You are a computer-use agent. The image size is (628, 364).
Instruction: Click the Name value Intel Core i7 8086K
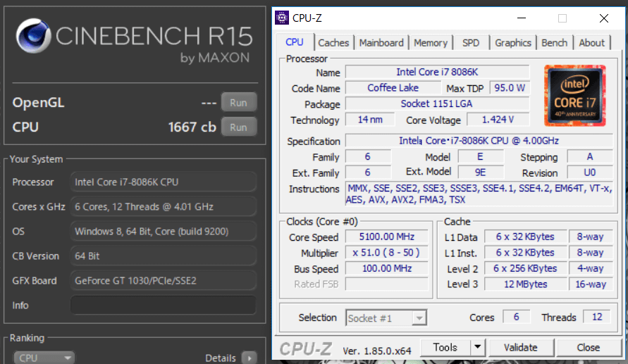pyautogui.click(x=438, y=72)
